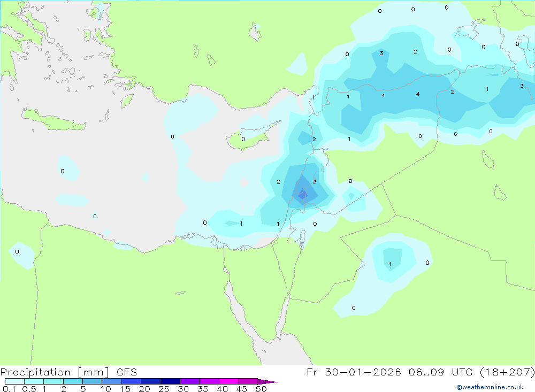The height and width of the screenshot is (392, 535).
Task: Pick the 40–45 mm magenta legend swatch
Action: [x=228, y=381]
